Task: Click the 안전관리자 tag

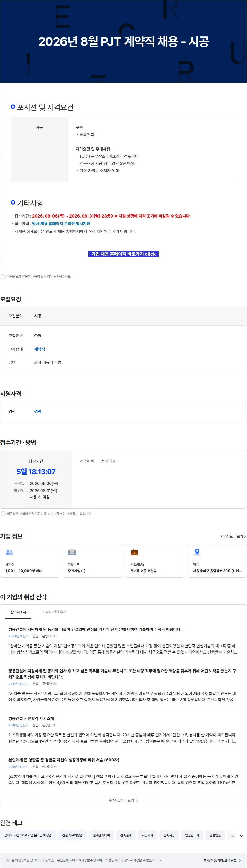Action: coord(192,835)
